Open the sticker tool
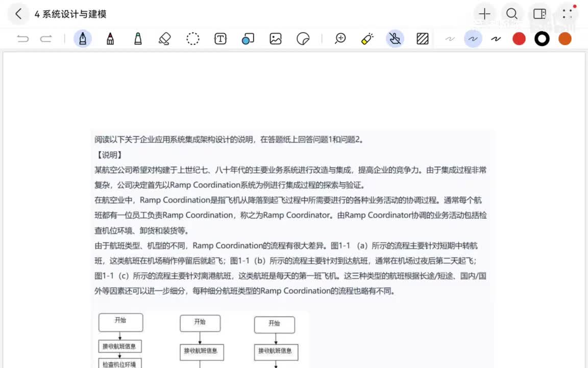 (x=303, y=39)
